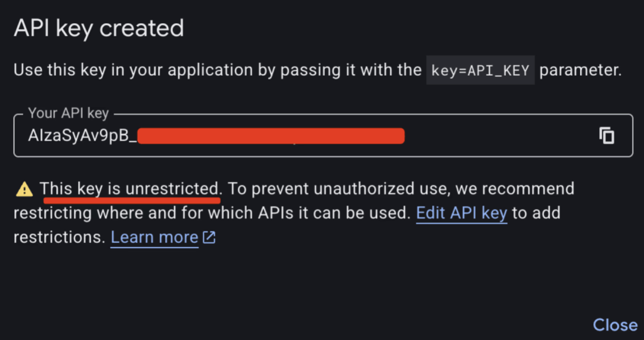Click the yellow warning triangle icon
This screenshot has height=340, width=644.
pos(24,189)
